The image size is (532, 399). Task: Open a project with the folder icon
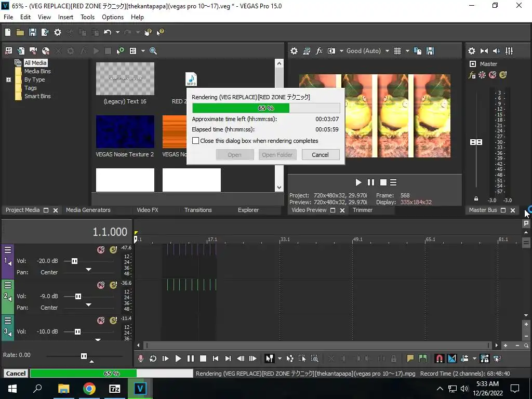coord(20,32)
